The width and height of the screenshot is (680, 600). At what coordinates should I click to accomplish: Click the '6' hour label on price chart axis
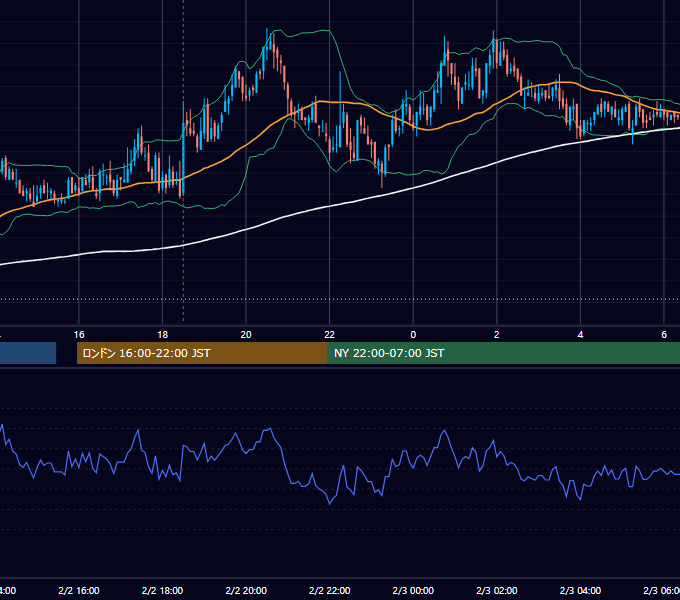point(664,335)
